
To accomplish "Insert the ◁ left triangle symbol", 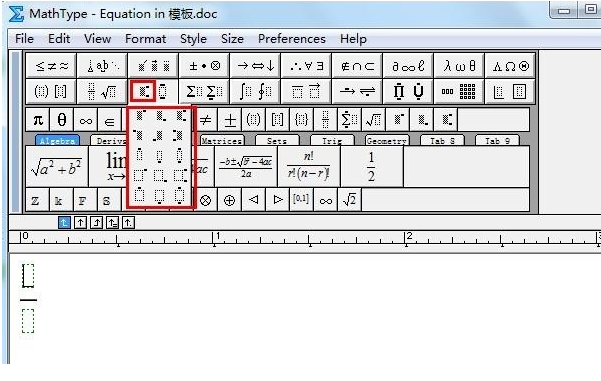I will [x=253, y=200].
